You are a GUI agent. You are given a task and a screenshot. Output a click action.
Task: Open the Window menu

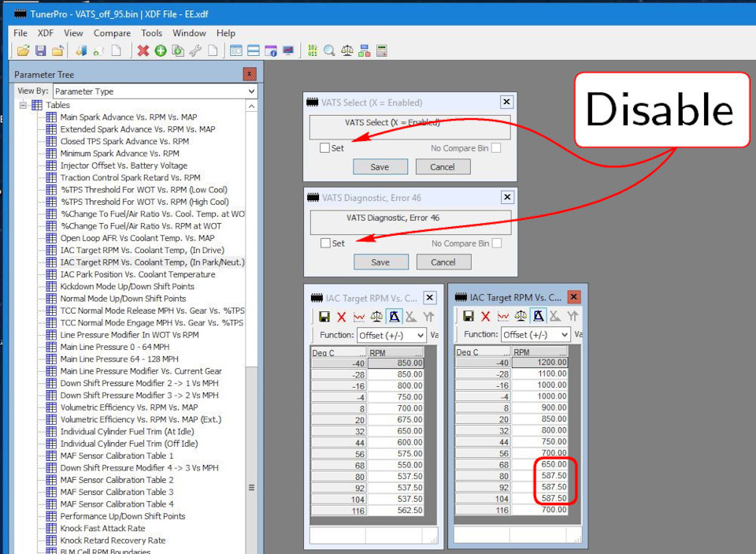[x=189, y=33]
